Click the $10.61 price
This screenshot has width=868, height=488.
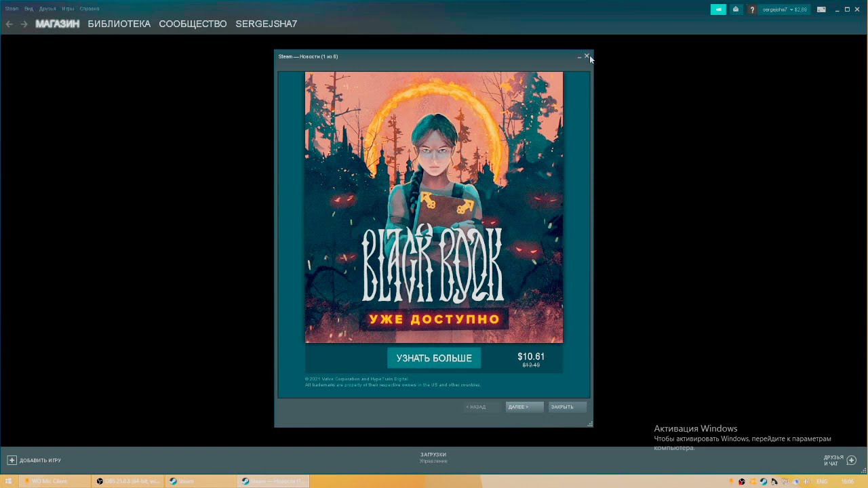[x=531, y=357]
